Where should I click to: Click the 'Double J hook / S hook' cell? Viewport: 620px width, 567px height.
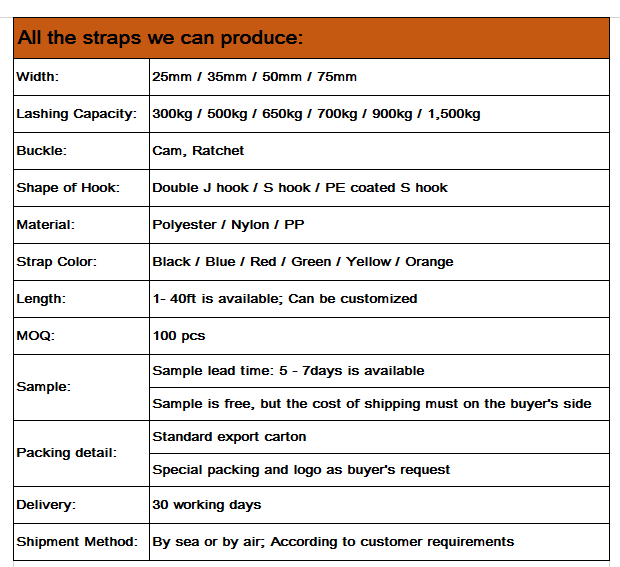379,188
